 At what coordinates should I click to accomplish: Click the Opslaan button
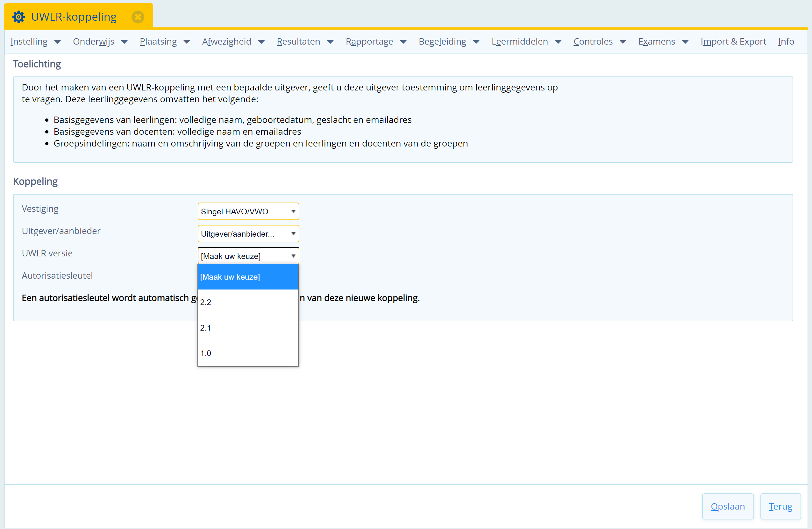click(x=727, y=506)
